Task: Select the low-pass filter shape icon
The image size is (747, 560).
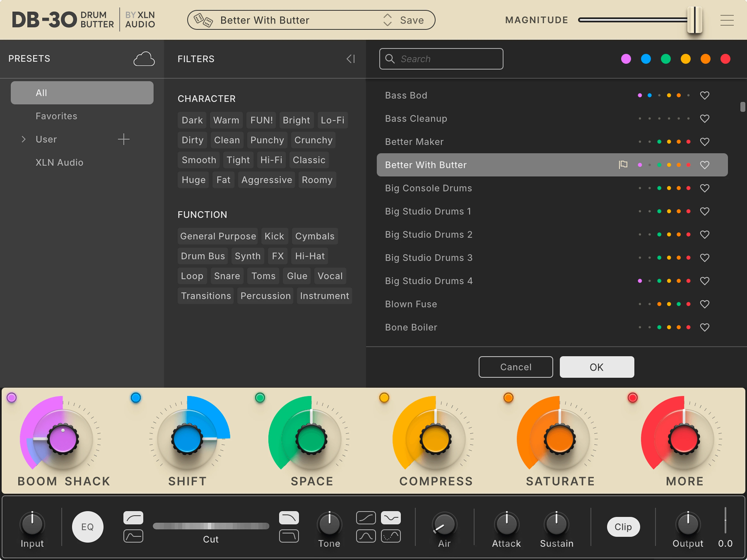Action: pyautogui.click(x=289, y=518)
